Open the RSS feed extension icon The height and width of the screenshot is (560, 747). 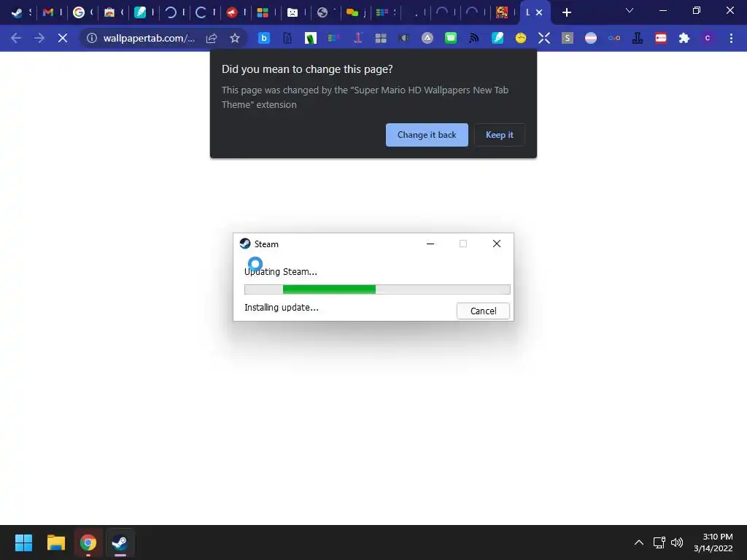pos(473,38)
